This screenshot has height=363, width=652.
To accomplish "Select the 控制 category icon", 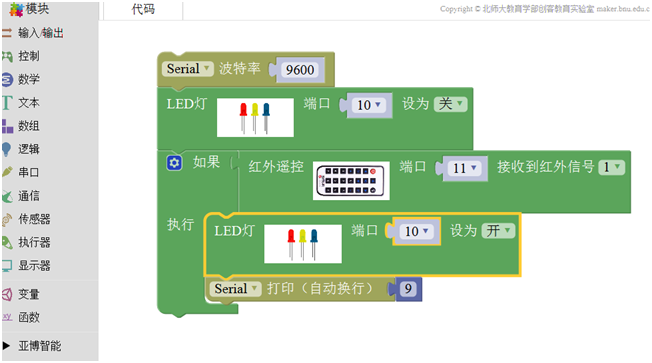I will click(7, 56).
